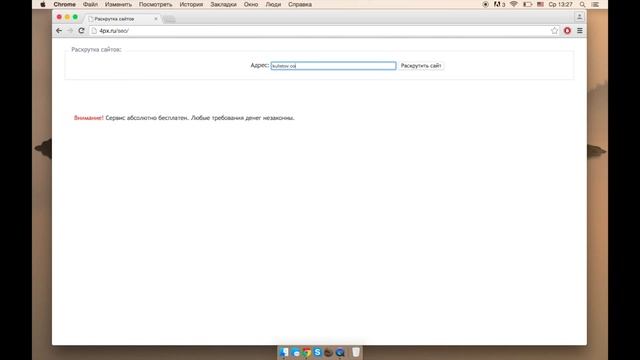The width and height of the screenshot is (640, 360).
Task: Go forward using the browser forward arrow
Action: pos(70,31)
